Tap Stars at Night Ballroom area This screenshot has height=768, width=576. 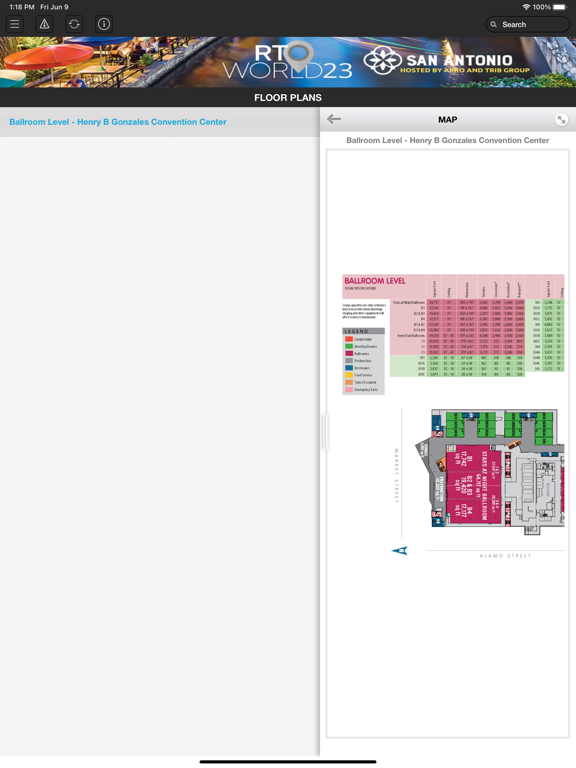(x=474, y=485)
